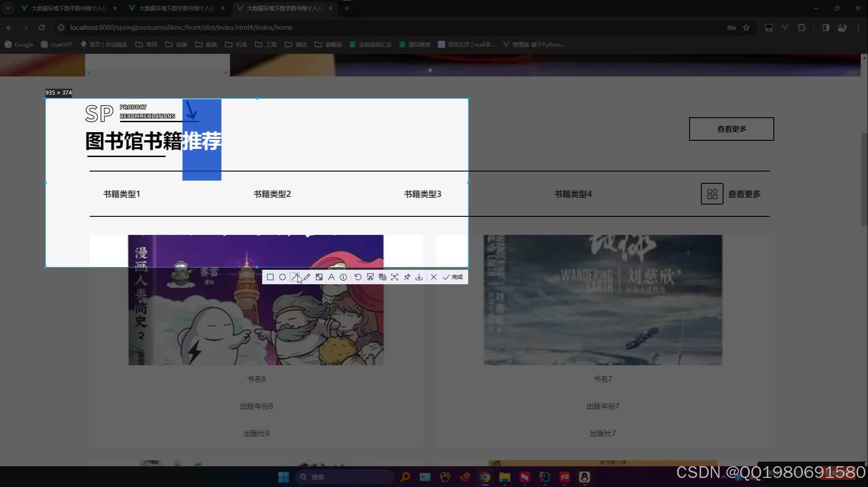Open the browser tab search chevron
The width and height of the screenshot is (868, 487).
pos(7,8)
